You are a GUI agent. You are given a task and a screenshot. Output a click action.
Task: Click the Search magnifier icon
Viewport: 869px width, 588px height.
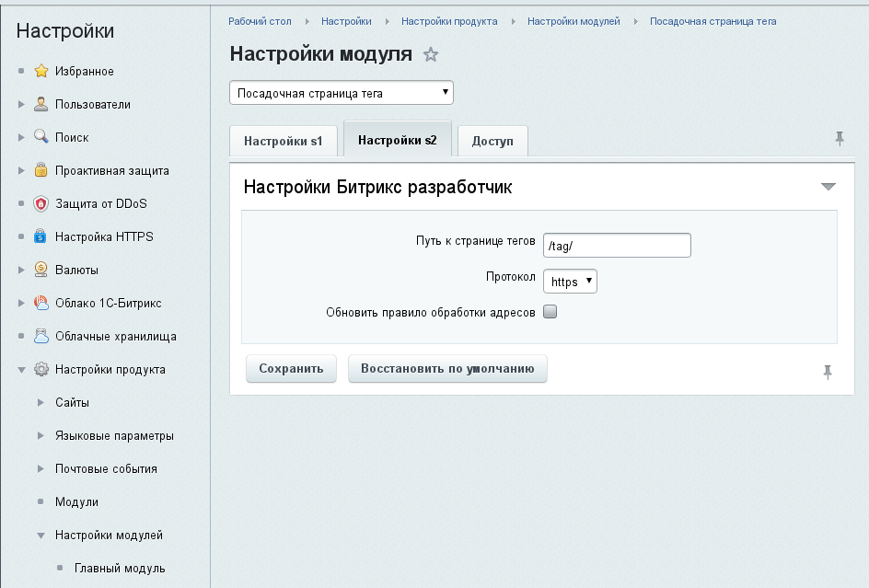click(x=41, y=138)
